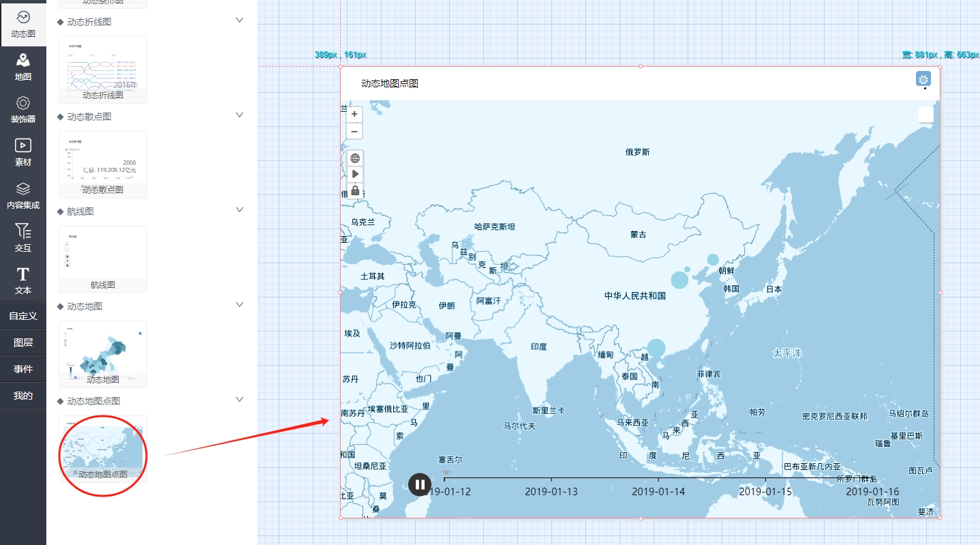Open the 素材 media sidebar icon
This screenshot has height=545, width=980.
23,152
